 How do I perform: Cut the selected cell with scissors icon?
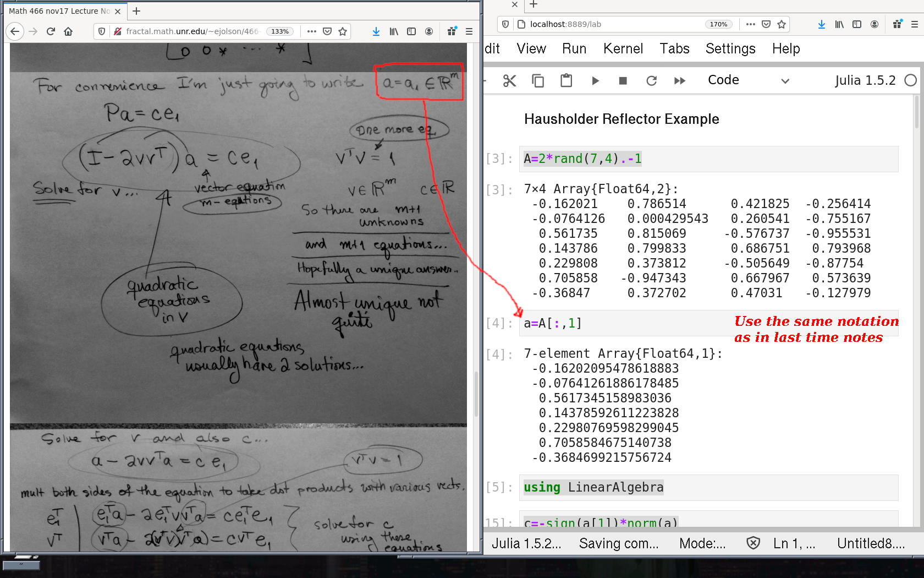[x=509, y=81]
